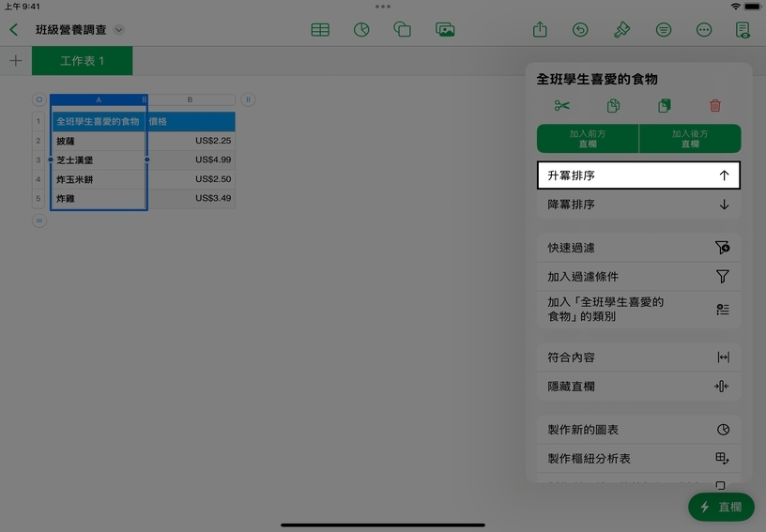Open the format paintbrush panel
Image resolution: width=766 pixels, height=532 pixels.
click(x=621, y=30)
